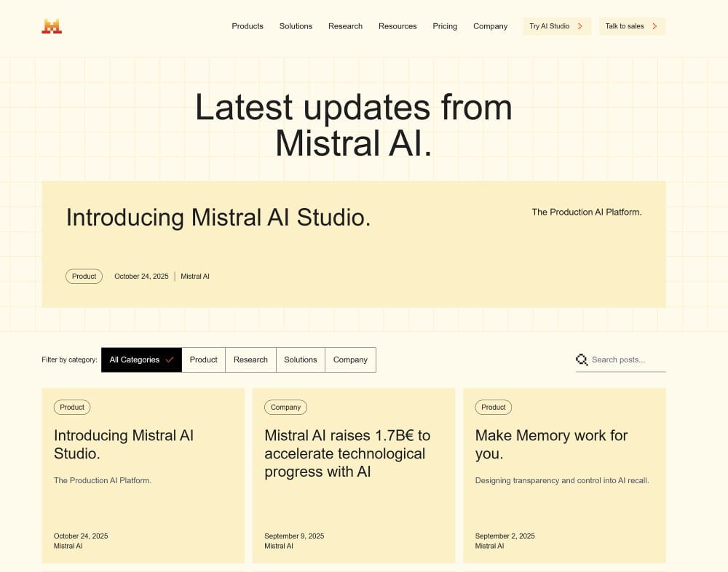The width and height of the screenshot is (728, 572).
Task: Open Make Memory work for you article
Action: (551, 444)
